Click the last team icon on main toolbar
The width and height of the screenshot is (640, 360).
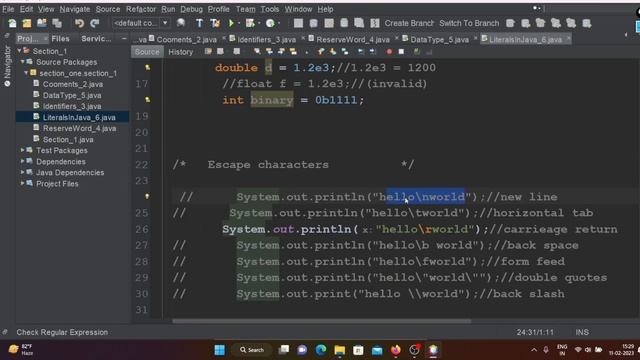tap(587, 23)
